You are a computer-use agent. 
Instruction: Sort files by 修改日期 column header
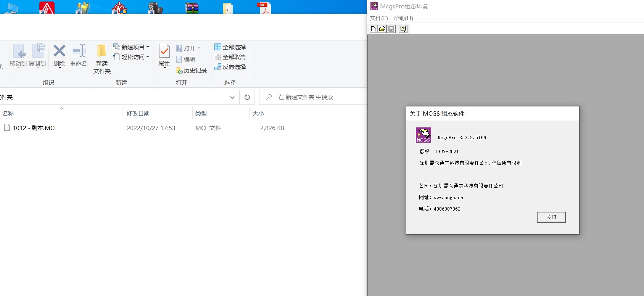(x=138, y=113)
